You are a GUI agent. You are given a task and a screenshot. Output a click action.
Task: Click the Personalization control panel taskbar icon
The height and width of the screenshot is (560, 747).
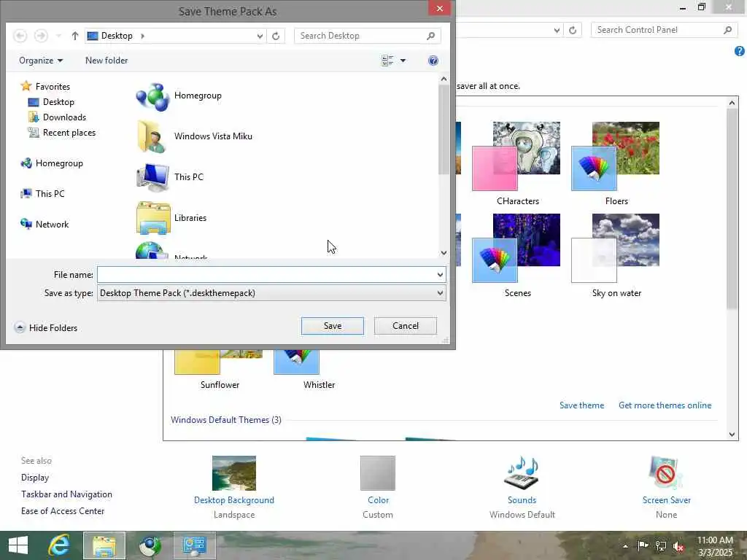[194, 545]
